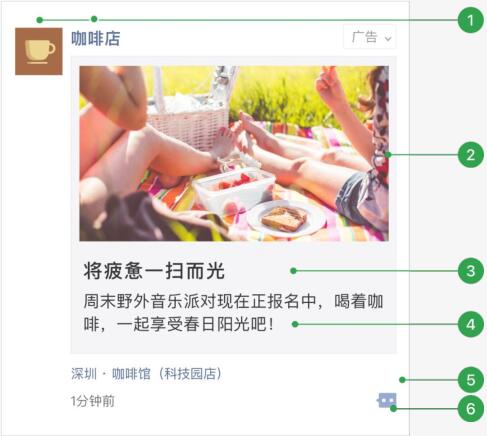This screenshot has height=436, width=487.
Task: Click the green annotation marker 2
Action: (x=470, y=155)
